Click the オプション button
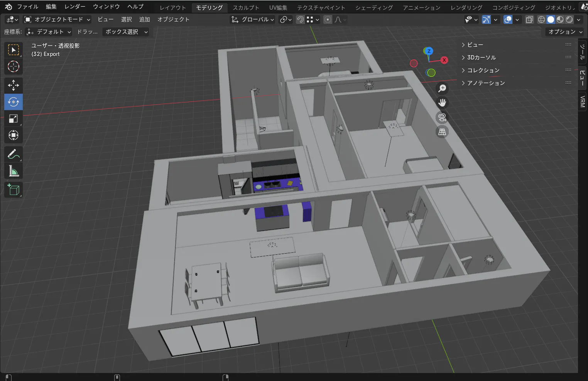Image resolution: width=588 pixels, height=381 pixels. pos(565,32)
